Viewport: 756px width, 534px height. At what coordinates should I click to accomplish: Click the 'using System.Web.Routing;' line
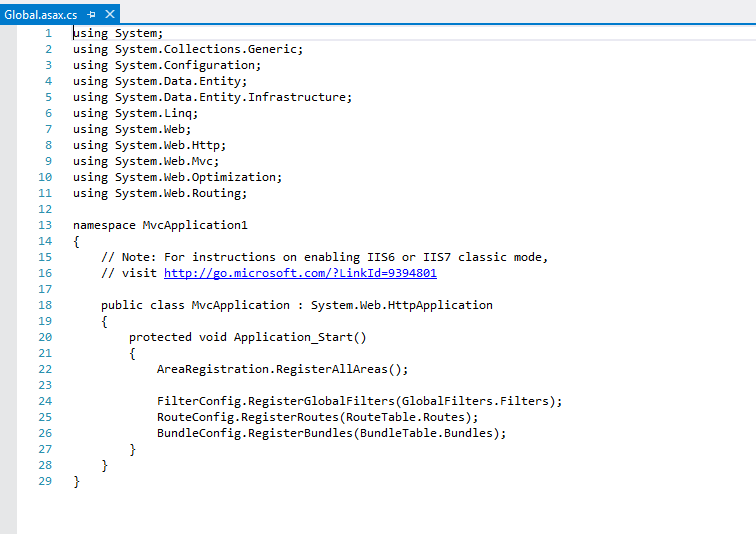160,193
